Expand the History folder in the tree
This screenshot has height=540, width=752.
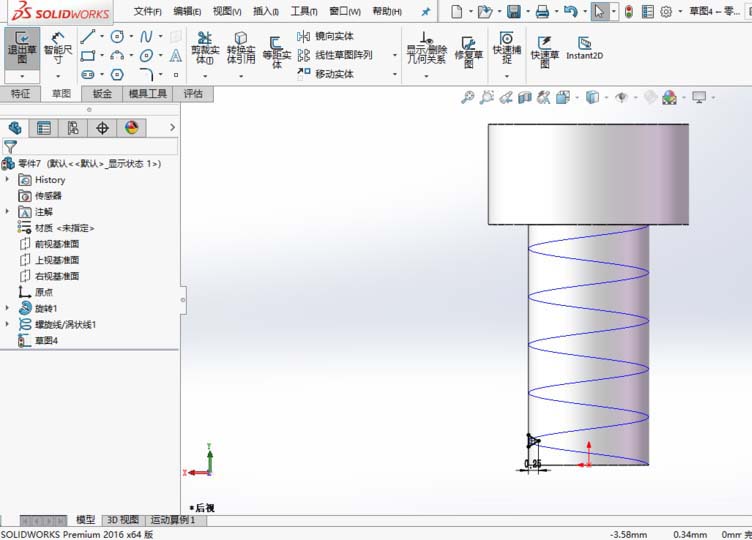[8, 180]
